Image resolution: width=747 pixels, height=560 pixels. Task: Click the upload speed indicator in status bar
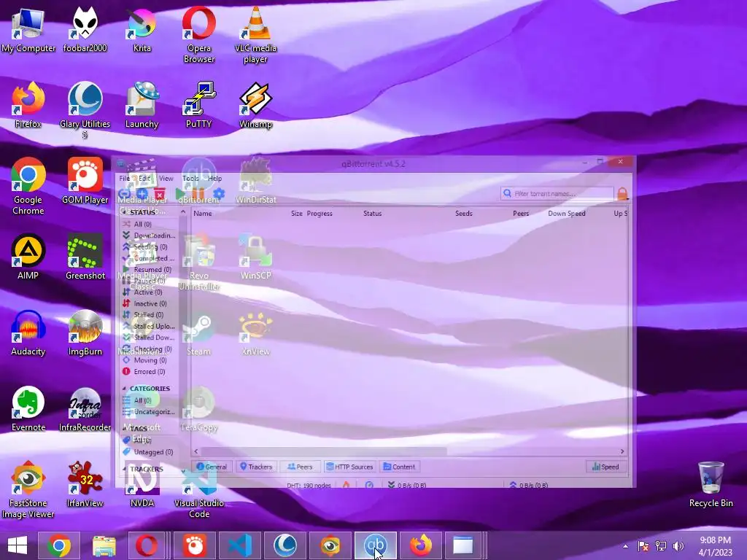pos(529,485)
